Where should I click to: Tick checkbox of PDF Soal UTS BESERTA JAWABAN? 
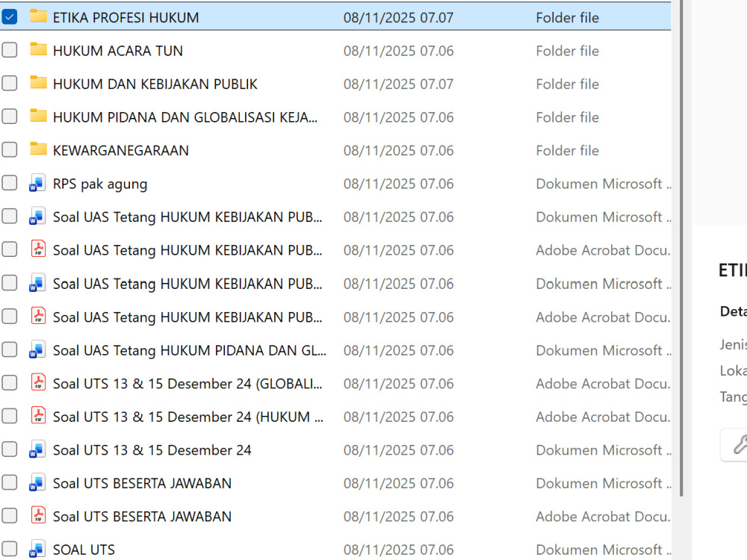(x=10, y=516)
